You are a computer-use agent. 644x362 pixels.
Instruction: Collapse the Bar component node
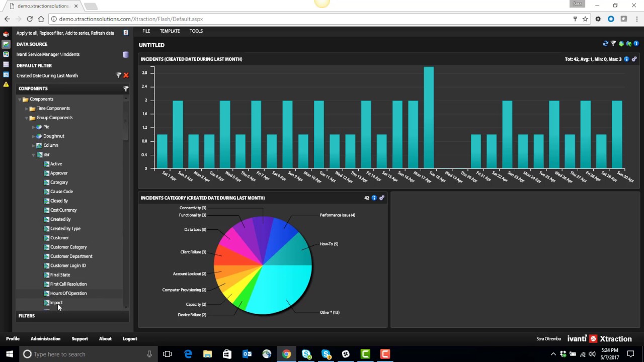[x=34, y=155]
